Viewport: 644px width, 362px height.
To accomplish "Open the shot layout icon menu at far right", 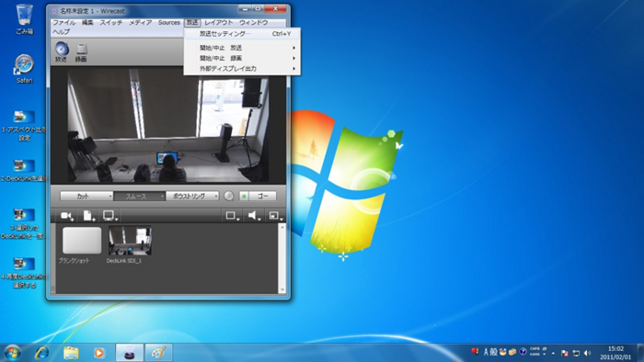I will pos(276,216).
